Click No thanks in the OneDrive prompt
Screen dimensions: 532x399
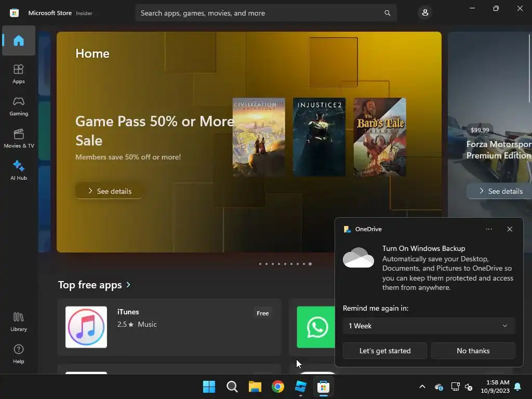point(473,351)
